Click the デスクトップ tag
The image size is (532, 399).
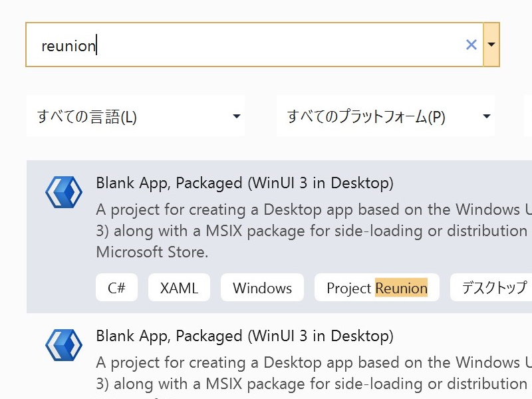[x=491, y=288]
